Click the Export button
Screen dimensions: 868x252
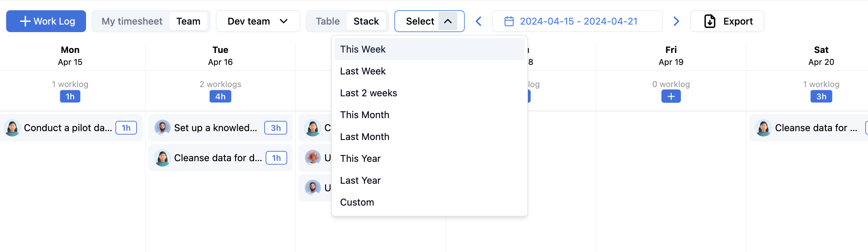click(727, 21)
